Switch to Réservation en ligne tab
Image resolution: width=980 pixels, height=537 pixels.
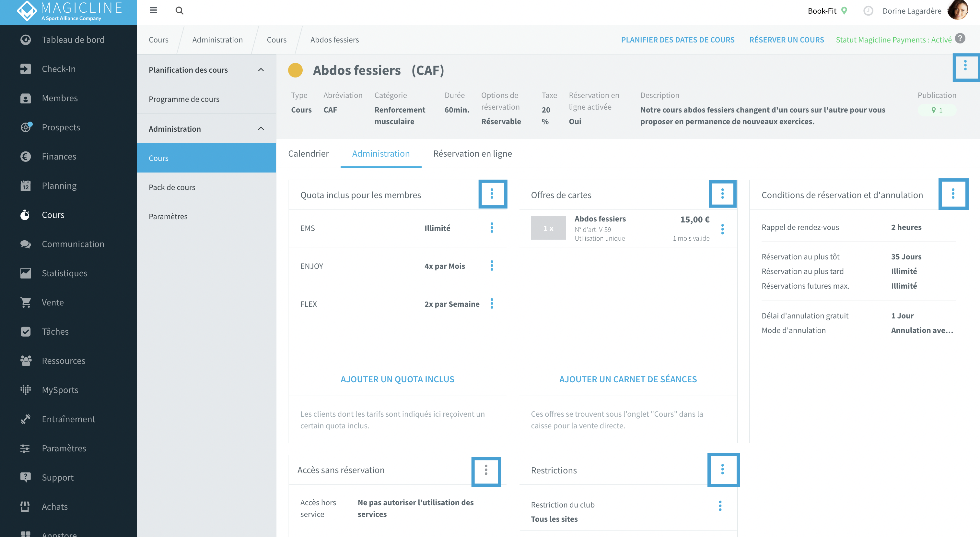point(472,153)
